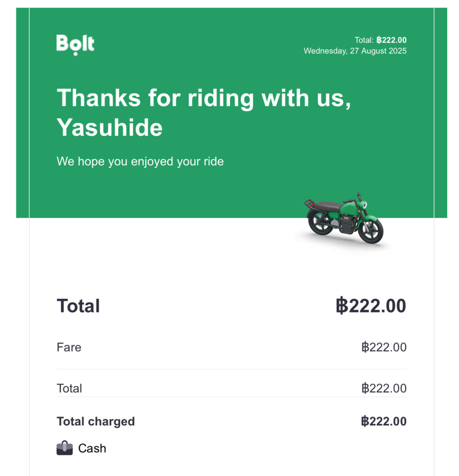Click the cash briefcase icon
This screenshot has width=459, height=476.
(65, 448)
